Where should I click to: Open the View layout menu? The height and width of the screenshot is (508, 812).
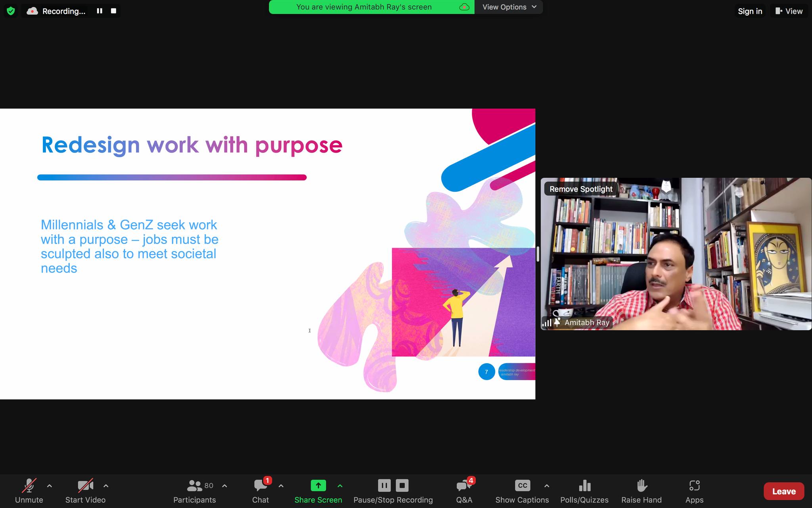[789, 11]
